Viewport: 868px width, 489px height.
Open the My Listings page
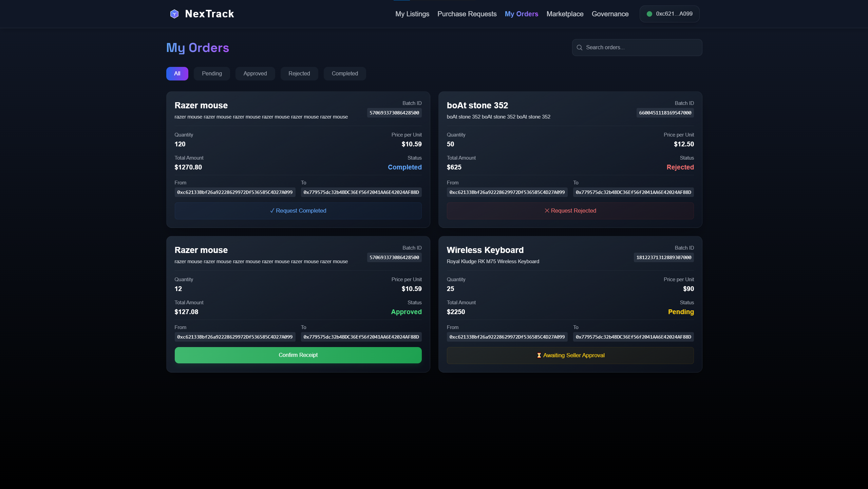412,14
